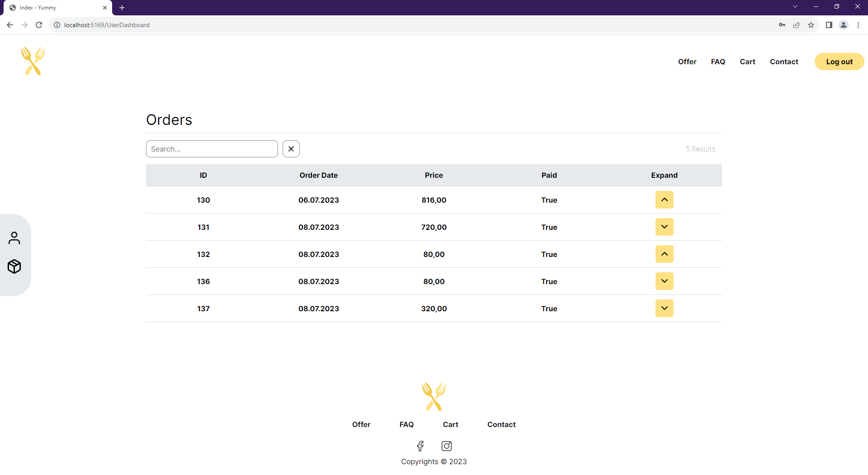Open the Contact link in the footer
The width and height of the screenshot is (868, 475).
coord(501,424)
